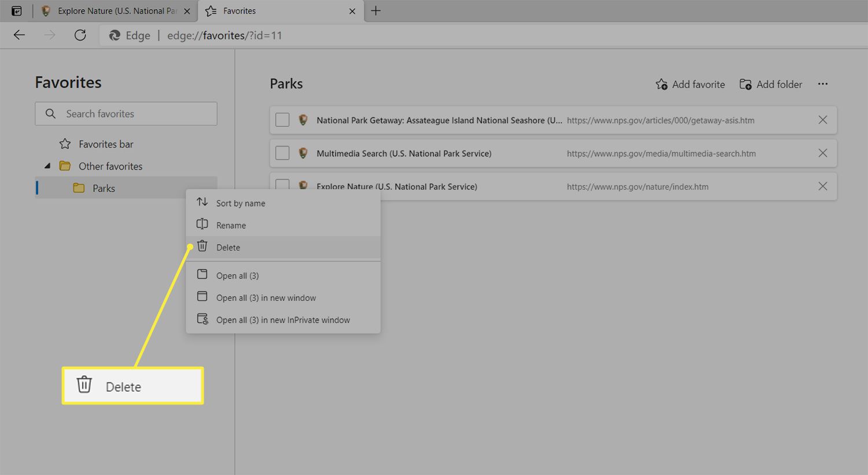Open the more options ellipsis menu
Image resolution: width=868 pixels, height=475 pixels.
tap(823, 84)
